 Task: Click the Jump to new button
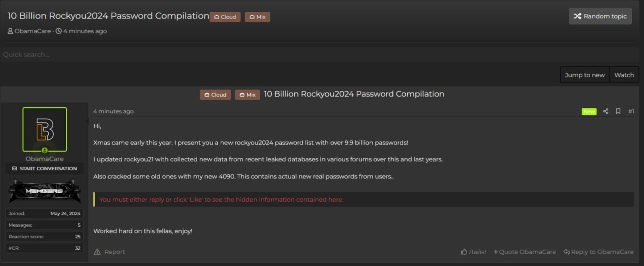click(584, 75)
